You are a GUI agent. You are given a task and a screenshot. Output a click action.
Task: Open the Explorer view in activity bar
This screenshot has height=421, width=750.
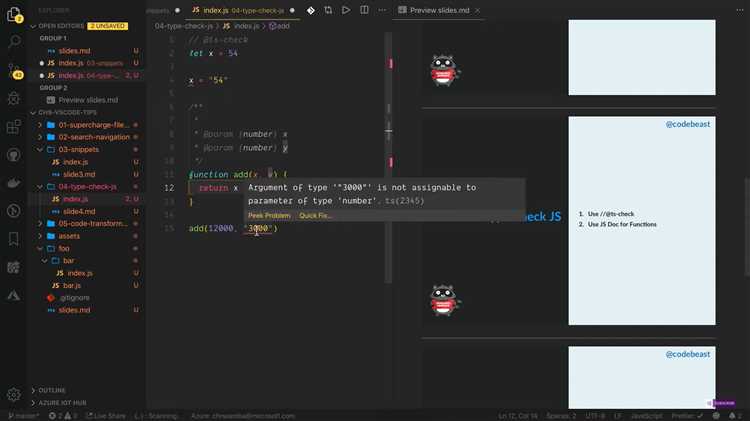click(14, 14)
